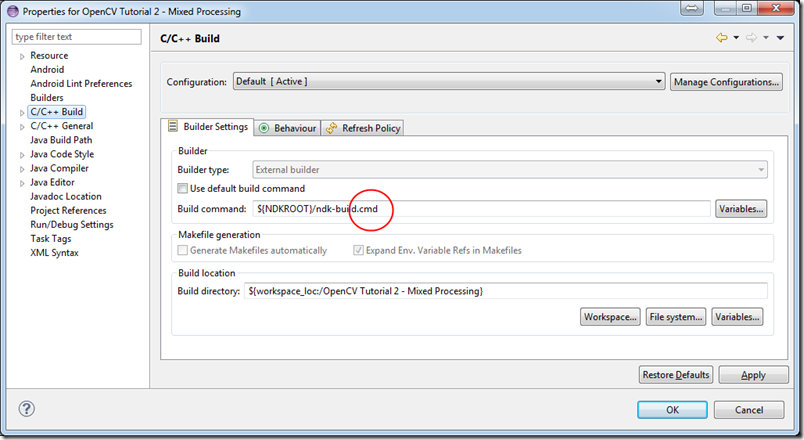Toggle Generate Makefiles automatically checkbox
The width and height of the screenshot is (804, 440).
pyautogui.click(x=183, y=250)
